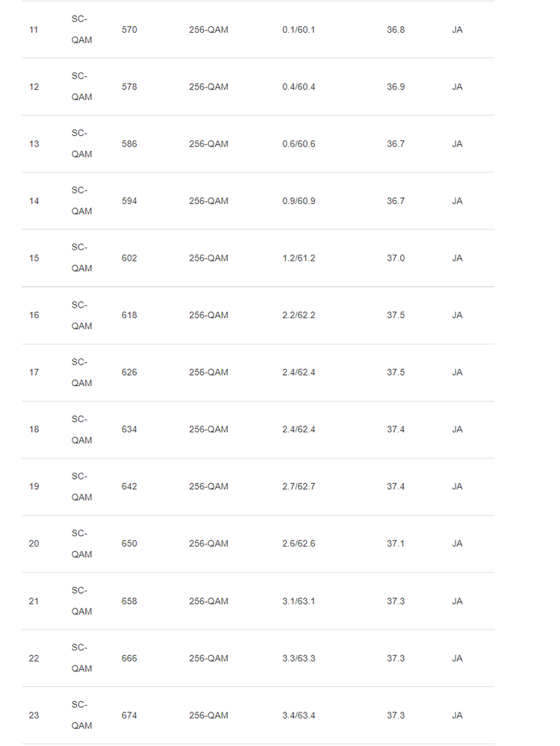Viewport: 560px width, 746px height.
Task: Select 256-QAM modulation in row 16
Action: point(208,315)
